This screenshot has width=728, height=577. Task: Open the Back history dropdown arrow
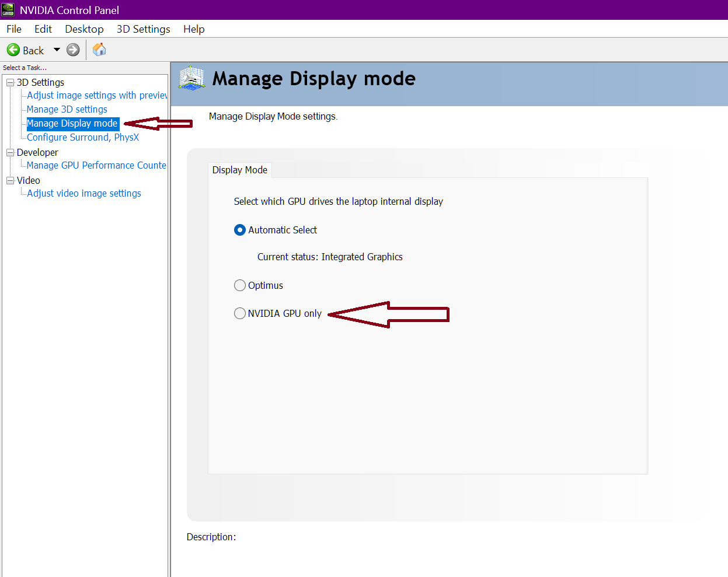tap(57, 50)
